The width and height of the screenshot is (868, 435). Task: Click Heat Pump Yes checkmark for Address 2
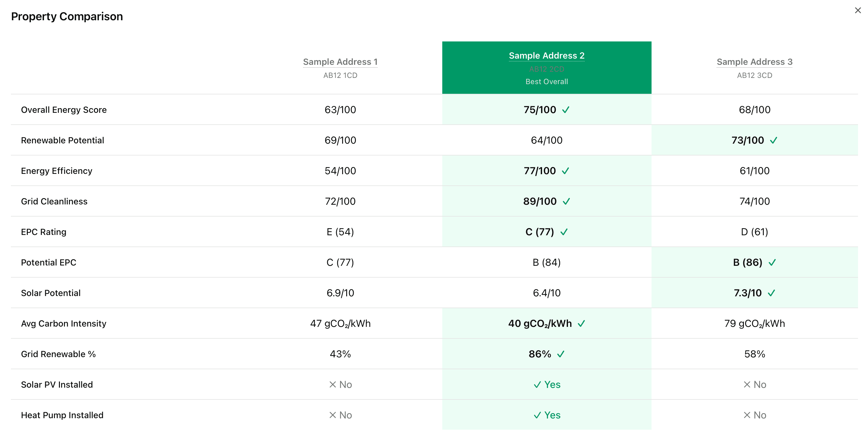[x=537, y=415]
